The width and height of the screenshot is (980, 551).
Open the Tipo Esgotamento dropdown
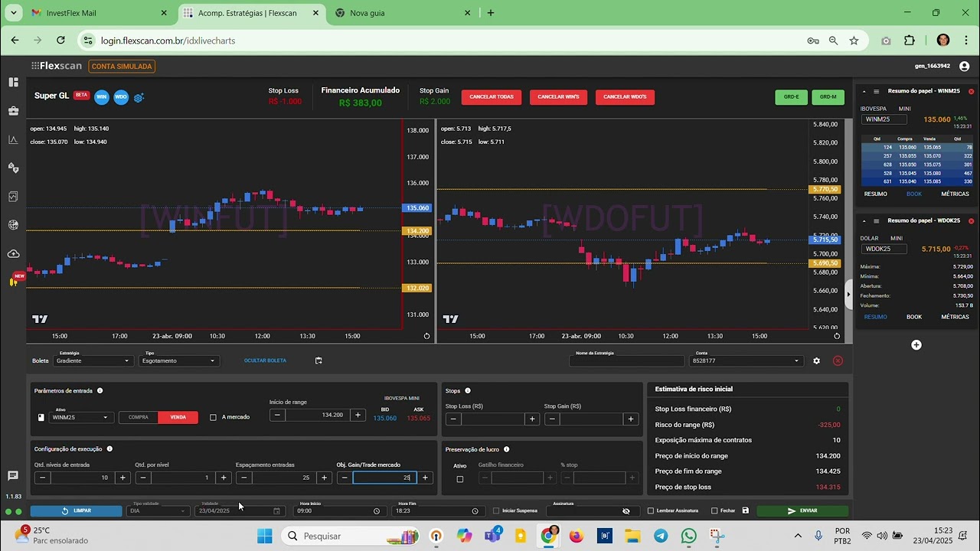click(x=179, y=360)
